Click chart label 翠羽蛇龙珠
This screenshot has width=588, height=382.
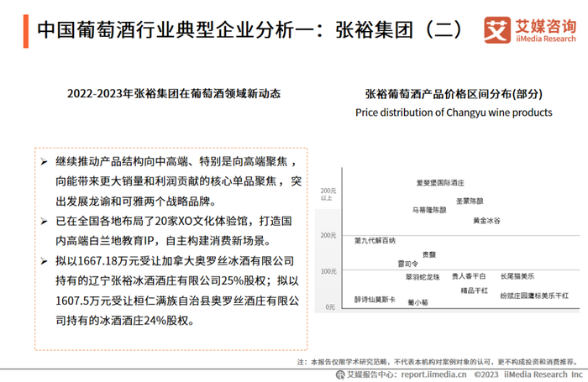pyautogui.click(x=423, y=277)
